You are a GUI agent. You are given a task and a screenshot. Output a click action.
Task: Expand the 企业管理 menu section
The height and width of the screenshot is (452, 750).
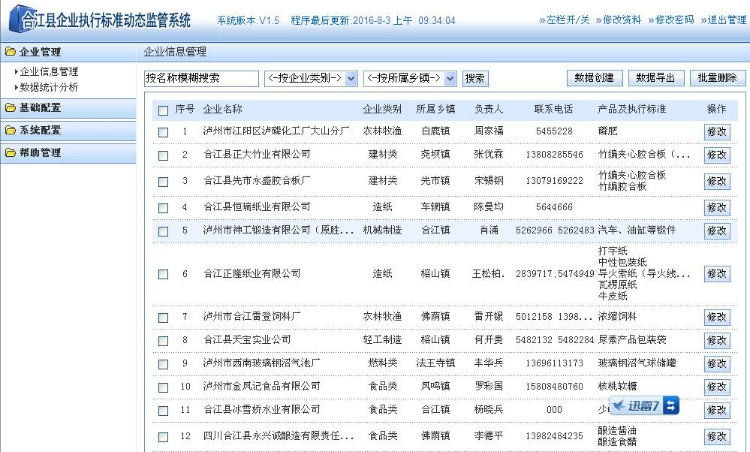click(68, 52)
